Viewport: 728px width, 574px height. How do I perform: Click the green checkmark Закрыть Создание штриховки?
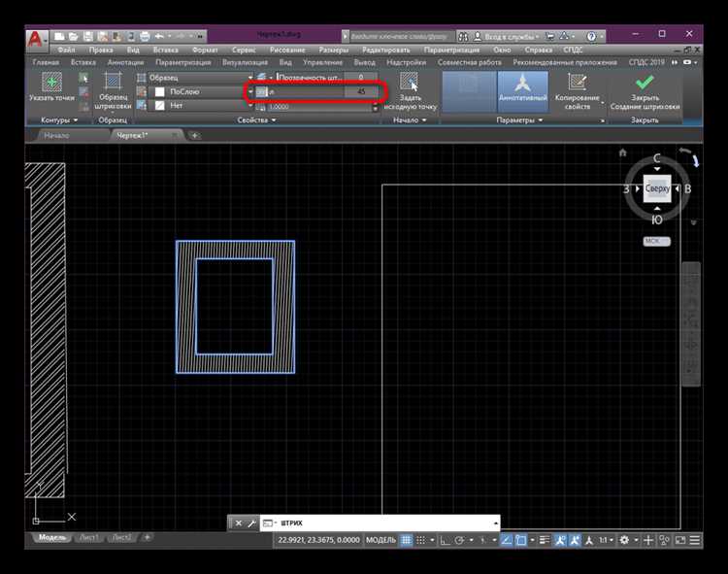pos(645,83)
